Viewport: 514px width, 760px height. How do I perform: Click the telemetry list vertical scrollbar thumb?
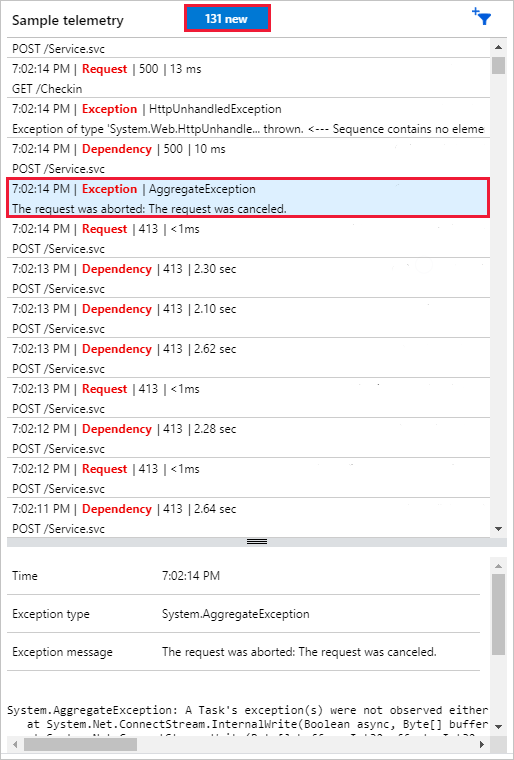[x=498, y=65]
